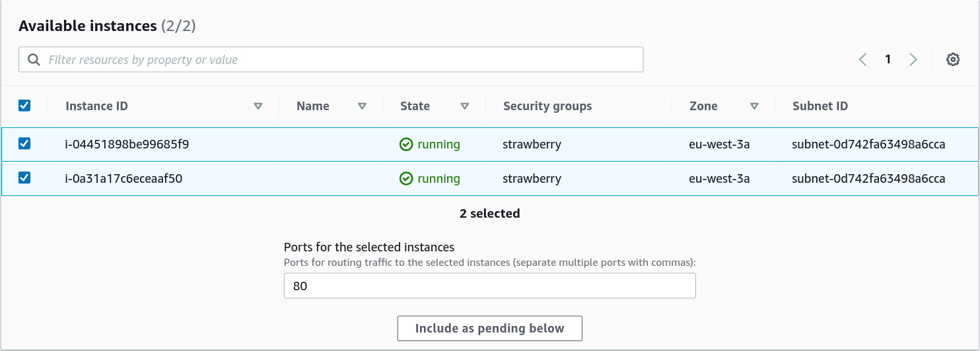Click the Security groups column header

pyautogui.click(x=547, y=106)
